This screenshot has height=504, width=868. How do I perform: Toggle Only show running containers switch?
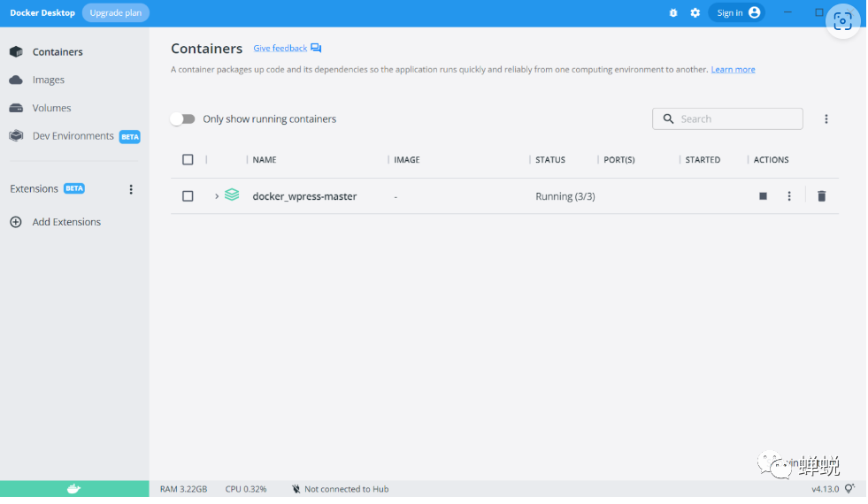click(x=183, y=119)
